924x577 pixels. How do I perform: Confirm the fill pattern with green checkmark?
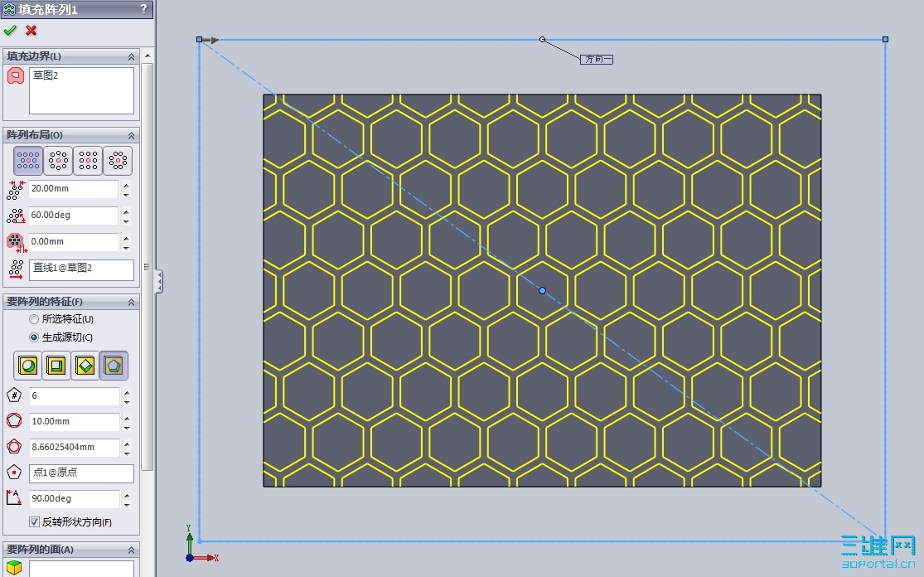(x=10, y=30)
